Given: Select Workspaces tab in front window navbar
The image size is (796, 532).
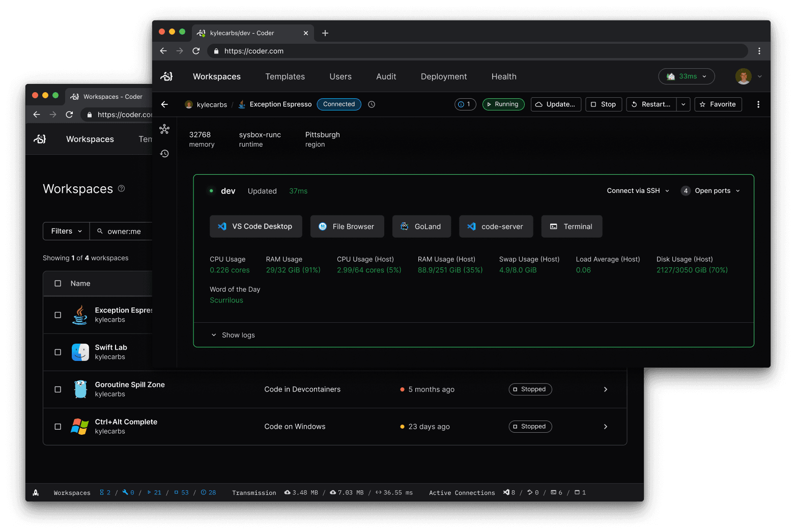Looking at the screenshot, I should pos(217,76).
